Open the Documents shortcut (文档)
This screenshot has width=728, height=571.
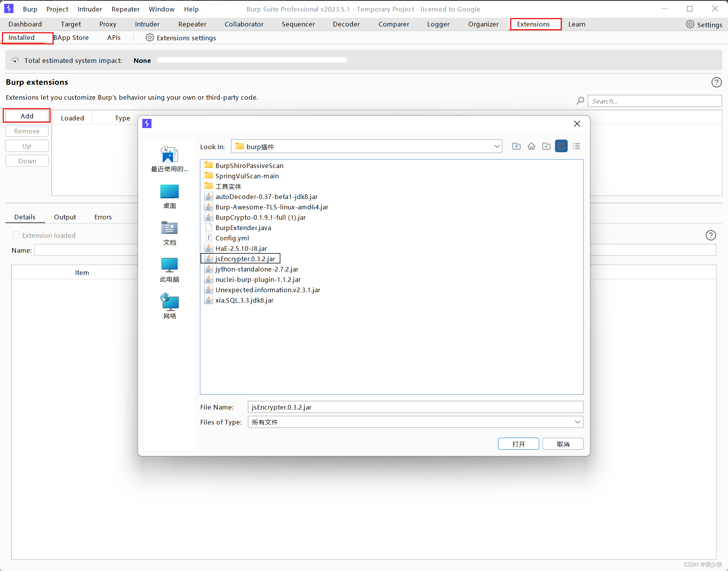(x=170, y=233)
